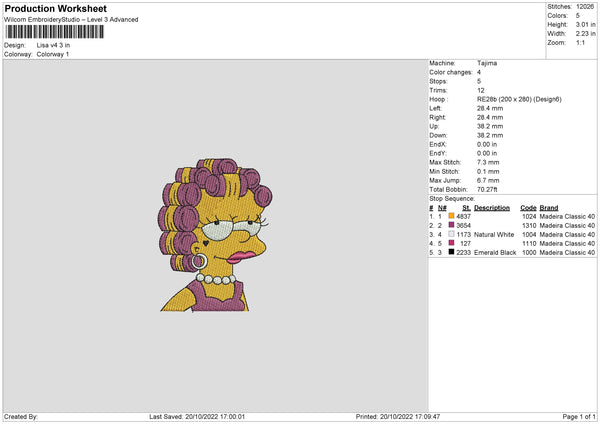Click the stitch count '4837' cell
The width and height of the screenshot is (600, 424).
pyautogui.click(x=463, y=217)
